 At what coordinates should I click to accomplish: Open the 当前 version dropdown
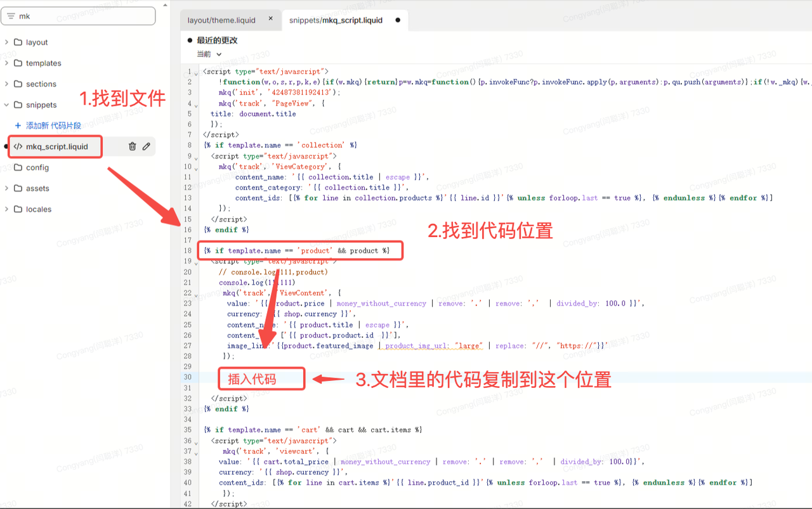(x=209, y=55)
